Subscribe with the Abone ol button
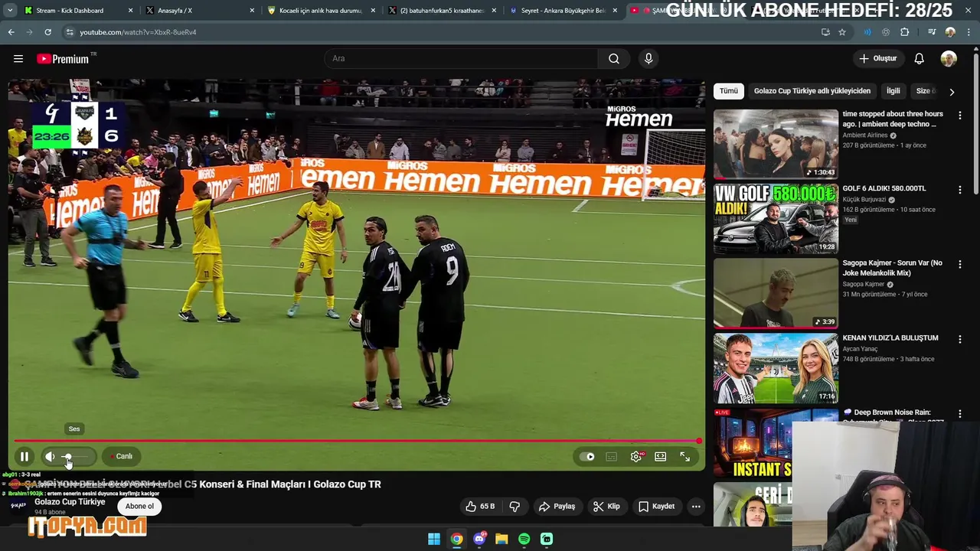Image resolution: width=980 pixels, height=551 pixels. pyautogui.click(x=139, y=506)
